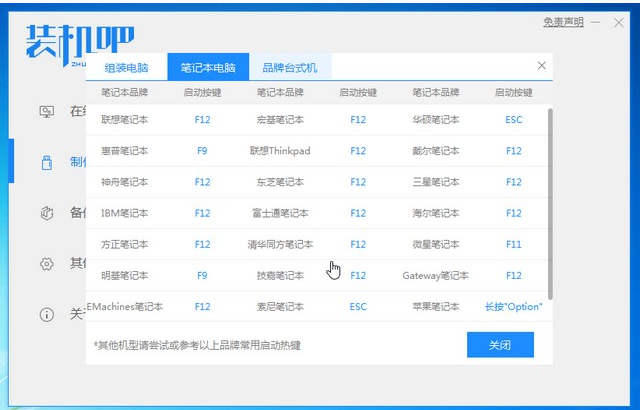The width and height of the screenshot is (640, 410).
Task: Select the ESC hotkey for 华硕笔记本
Action: 514,120
